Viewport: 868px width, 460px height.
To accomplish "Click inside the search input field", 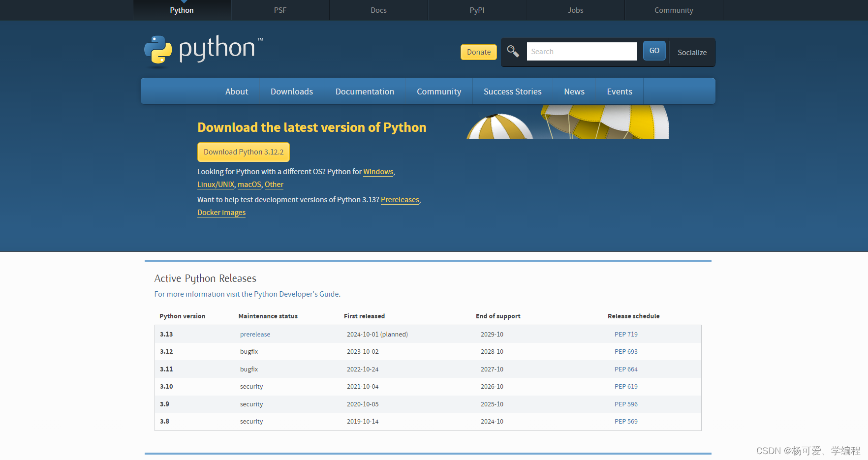I will (582, 51).
